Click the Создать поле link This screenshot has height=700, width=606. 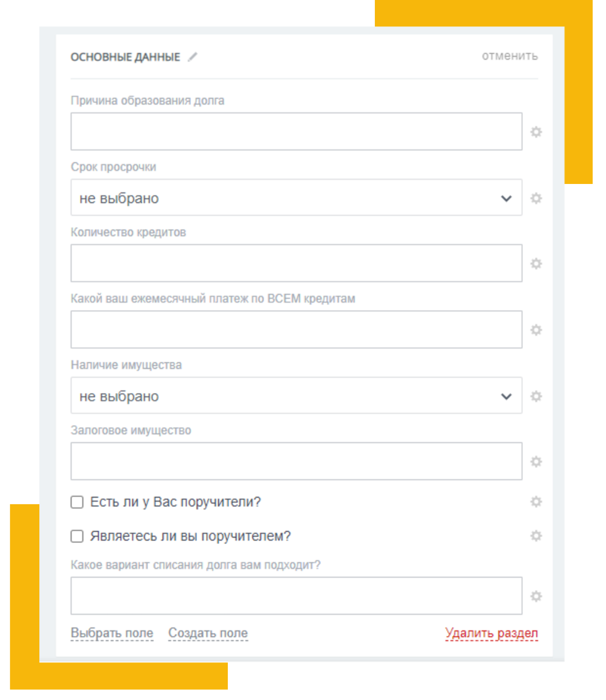pos(208,633)
